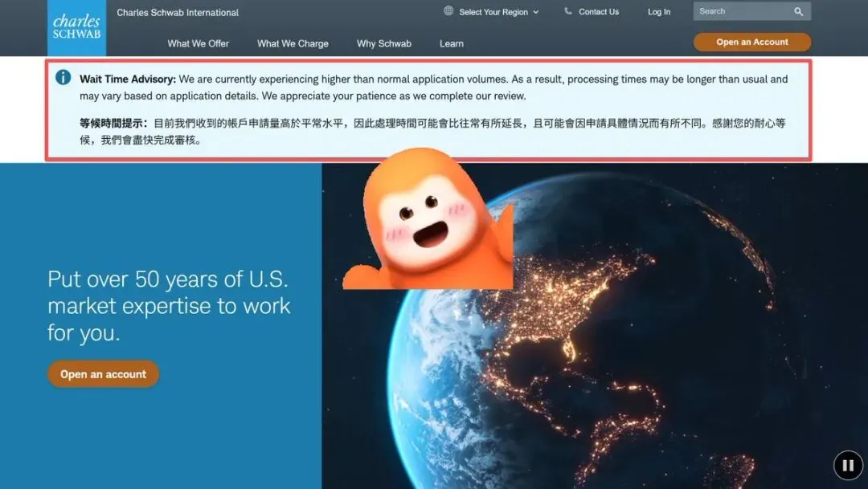This screenshot has height=489, width=868.
Task: Open the Log In link
Action: point(659,11)
